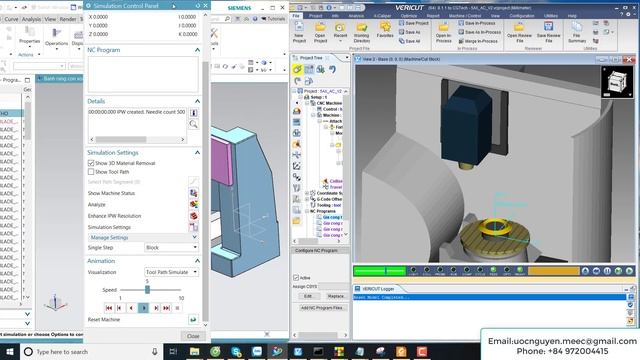Toggle Show 3D Material Removal checkbox
Screen dimensions: 640x360
coord(91,163)
